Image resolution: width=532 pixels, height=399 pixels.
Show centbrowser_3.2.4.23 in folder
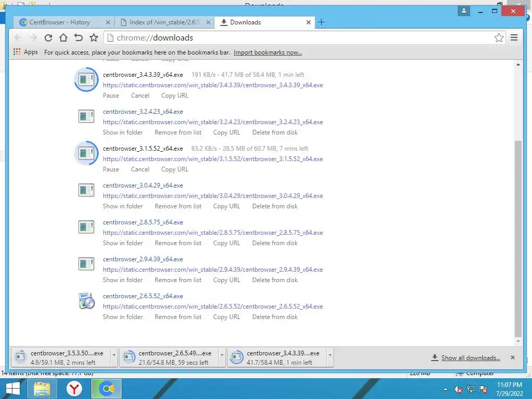123,132
